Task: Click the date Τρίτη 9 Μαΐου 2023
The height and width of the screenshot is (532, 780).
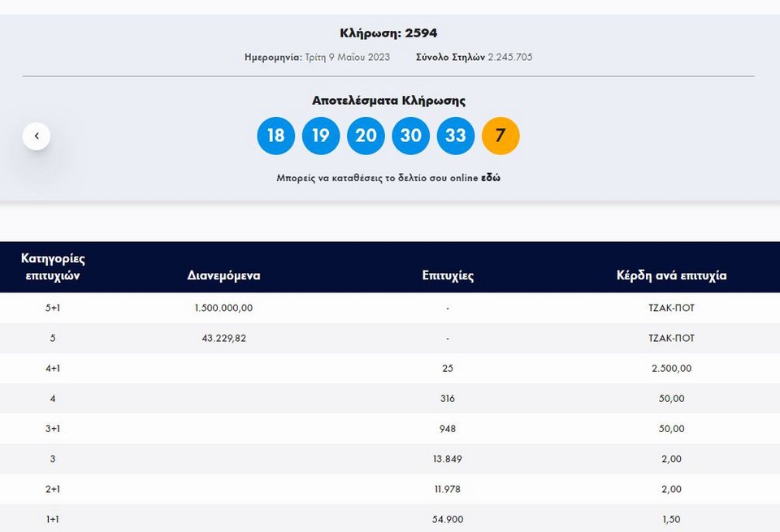Action: click(347, 57)
